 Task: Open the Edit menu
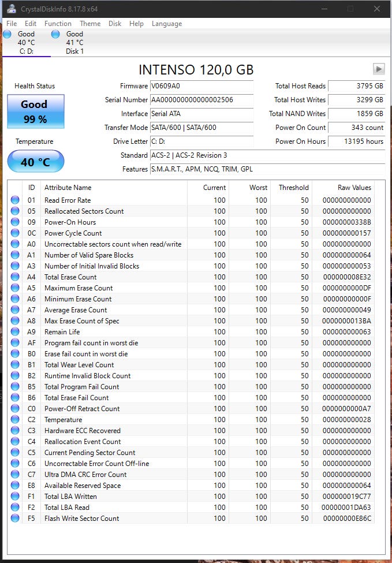(x=31, y=24)
